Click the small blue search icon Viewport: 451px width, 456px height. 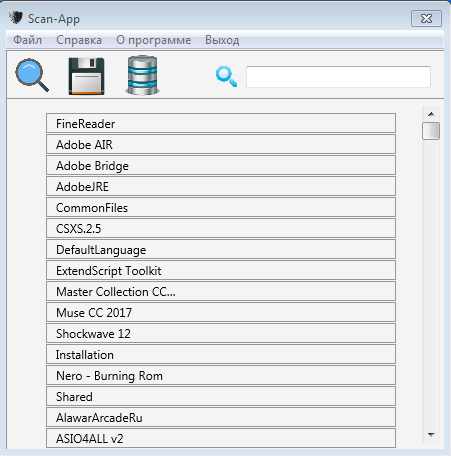226,77
